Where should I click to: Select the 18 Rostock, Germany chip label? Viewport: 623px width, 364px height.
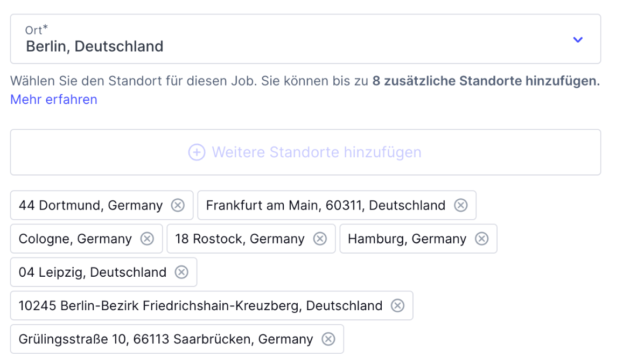tap(240, 239)
